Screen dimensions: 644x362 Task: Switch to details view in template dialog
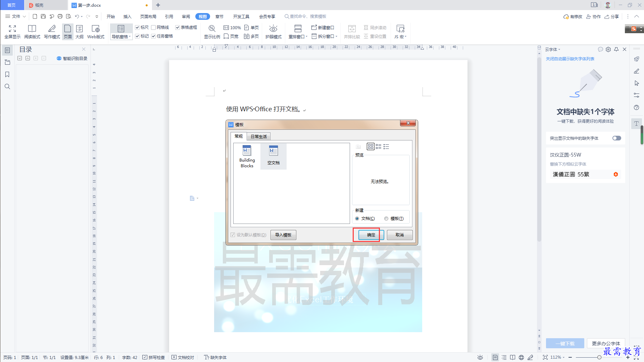tap(386, 146)
